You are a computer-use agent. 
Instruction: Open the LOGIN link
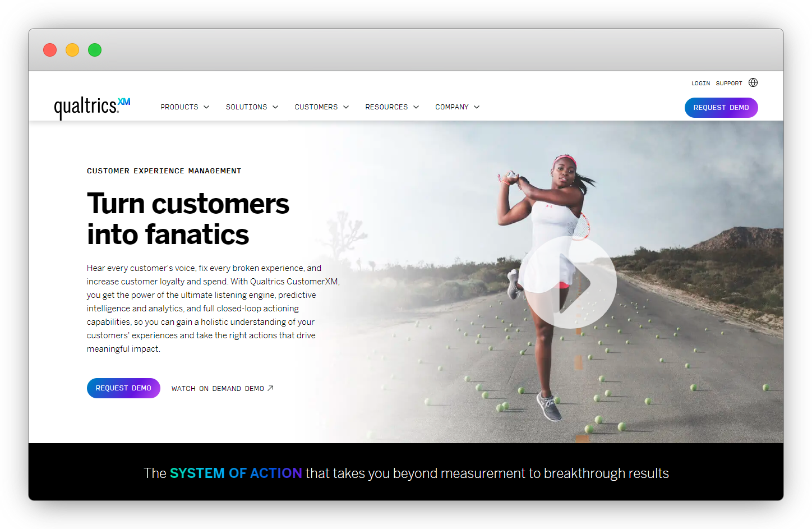pos(700,82)
